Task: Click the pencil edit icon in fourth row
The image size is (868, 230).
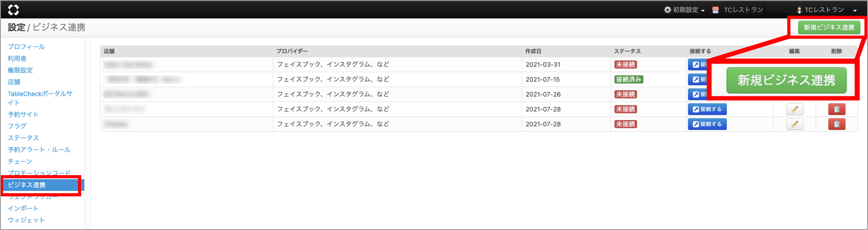Action: pyautogui.click(x=795, y=109)
